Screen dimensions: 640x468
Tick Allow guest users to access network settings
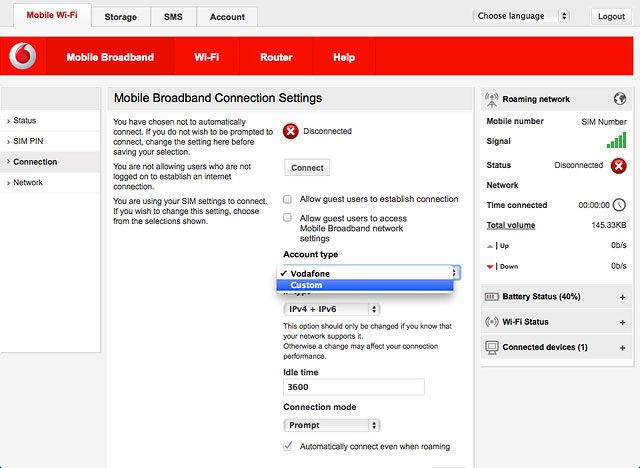(287, 217)
